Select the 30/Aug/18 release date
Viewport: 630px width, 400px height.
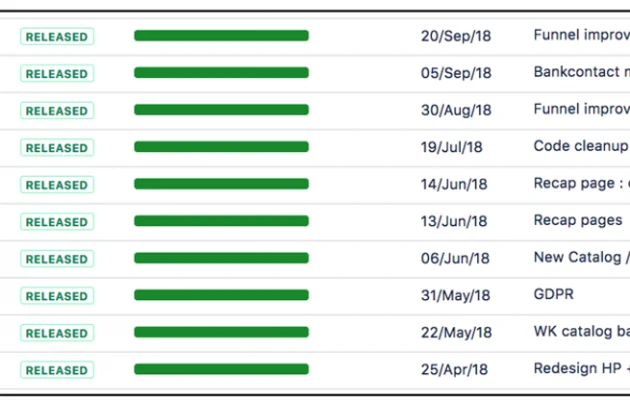click(x=456, y=110)
